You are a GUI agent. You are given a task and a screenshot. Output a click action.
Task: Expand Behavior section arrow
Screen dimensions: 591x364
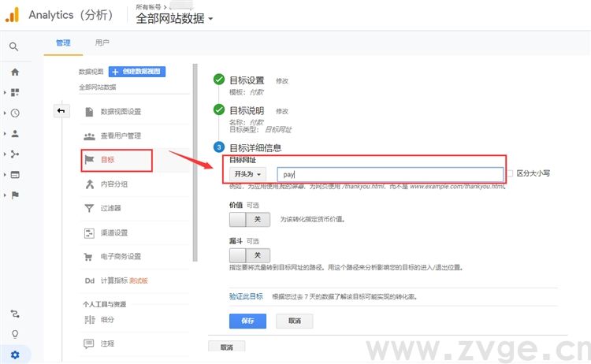point(5,174)
